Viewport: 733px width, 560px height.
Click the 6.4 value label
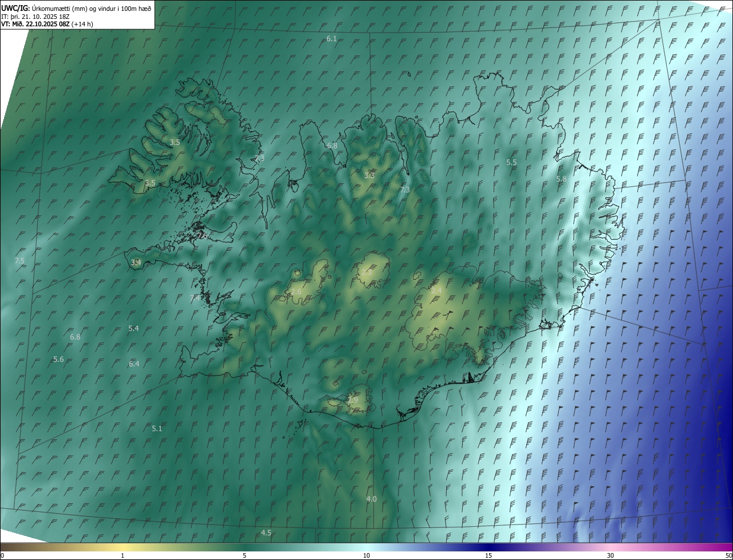click(134, 364)
